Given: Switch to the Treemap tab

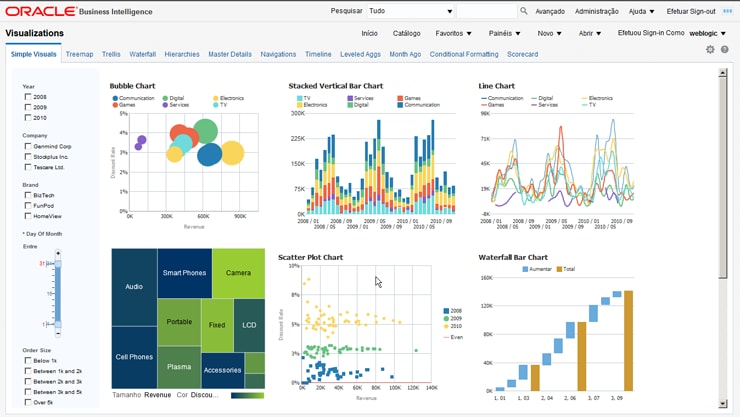Looking at the screenshot, I should click(79, 54).
